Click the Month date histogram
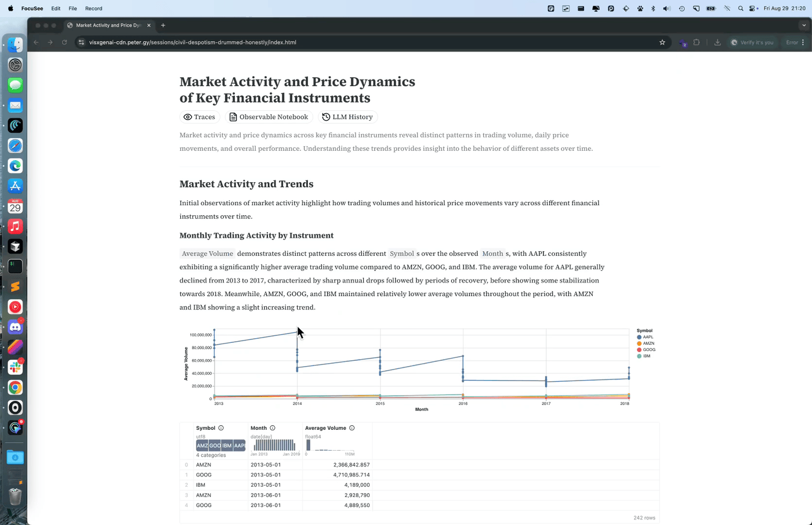This screenshot has height=525, width=812. point(275,445)
